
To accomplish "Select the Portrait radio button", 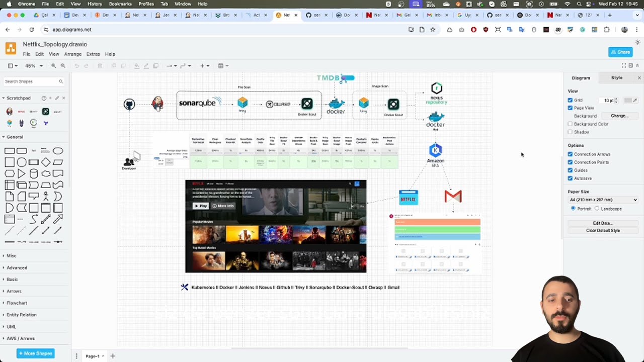I will point(573,209).
